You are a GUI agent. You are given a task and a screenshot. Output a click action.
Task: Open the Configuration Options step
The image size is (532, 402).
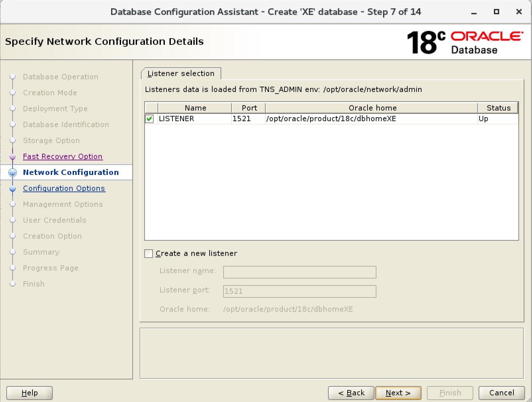64,188
